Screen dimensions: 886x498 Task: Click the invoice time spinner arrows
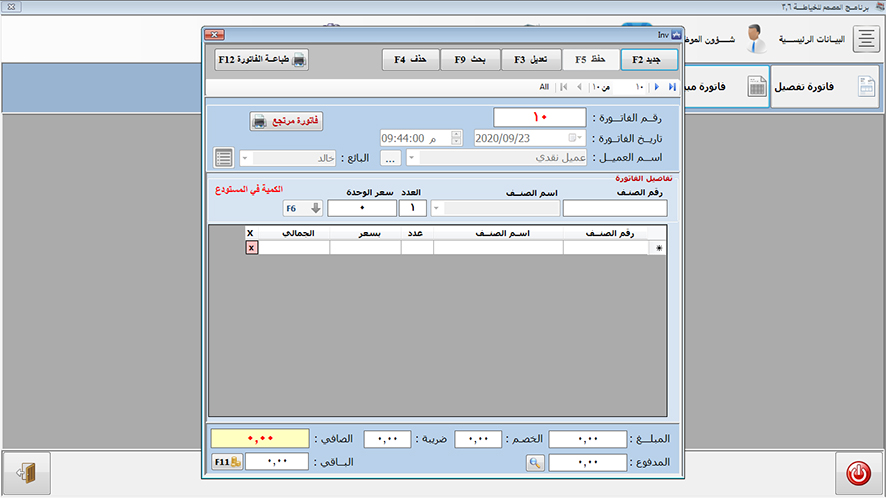coord(457,138)
